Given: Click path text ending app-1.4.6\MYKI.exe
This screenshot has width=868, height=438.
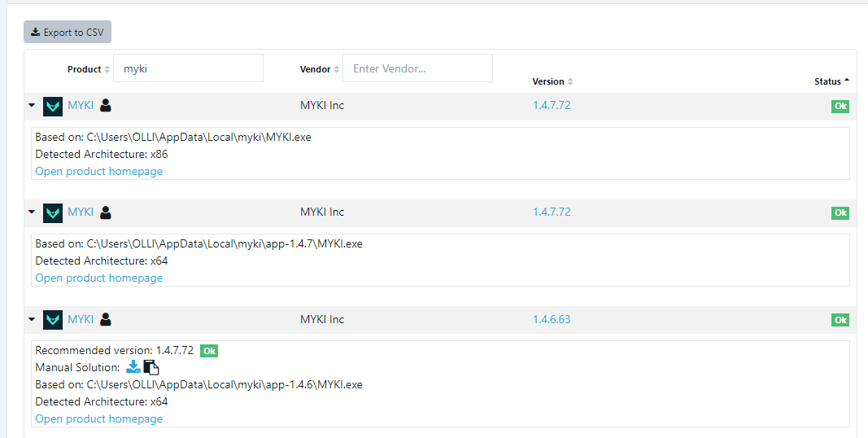Looking at the screenshot, I should [x=225, y=384].
